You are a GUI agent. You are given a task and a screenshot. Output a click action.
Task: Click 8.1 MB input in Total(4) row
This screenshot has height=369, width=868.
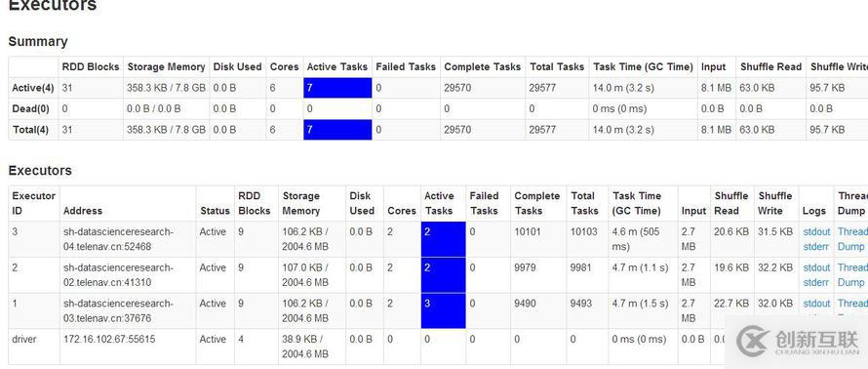[x=716, y=130]
